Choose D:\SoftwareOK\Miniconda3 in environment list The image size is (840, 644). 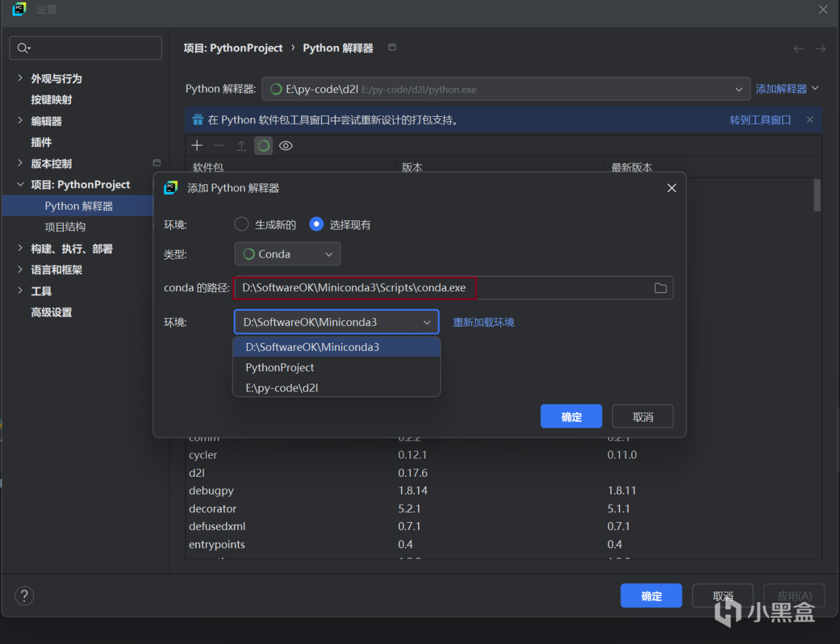(337, 347)
